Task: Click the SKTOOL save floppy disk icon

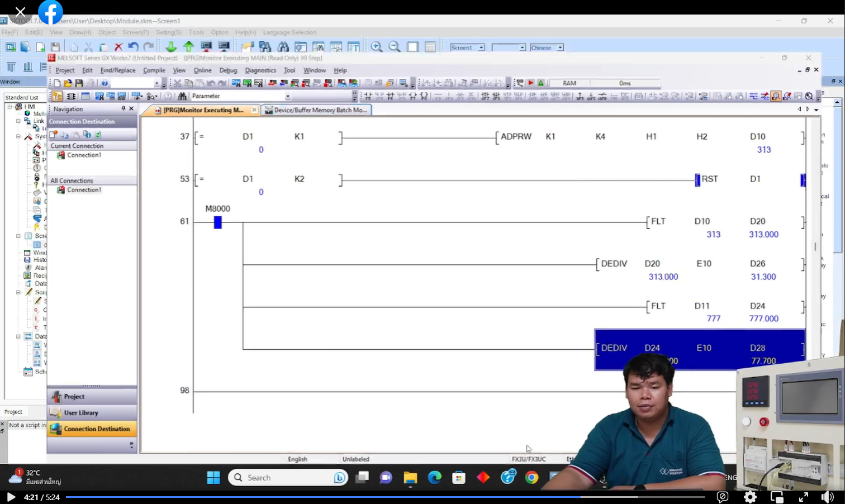Action: [55, 47]
